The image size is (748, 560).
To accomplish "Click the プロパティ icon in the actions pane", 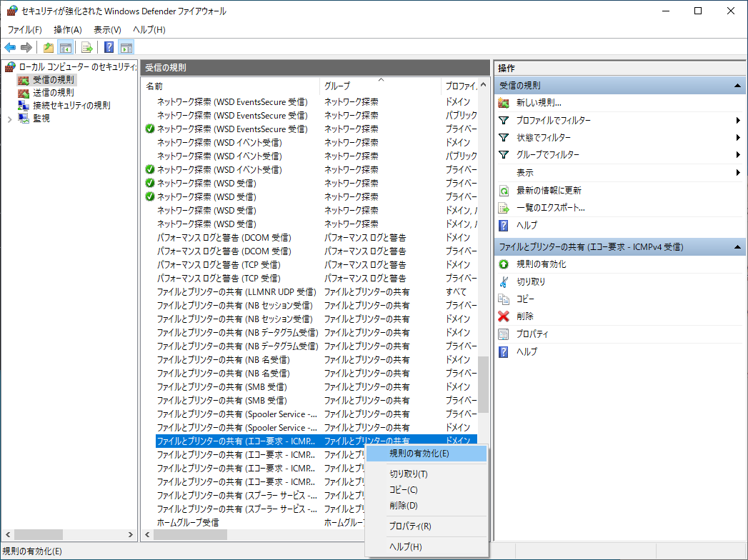I will [x=504, y=334].
